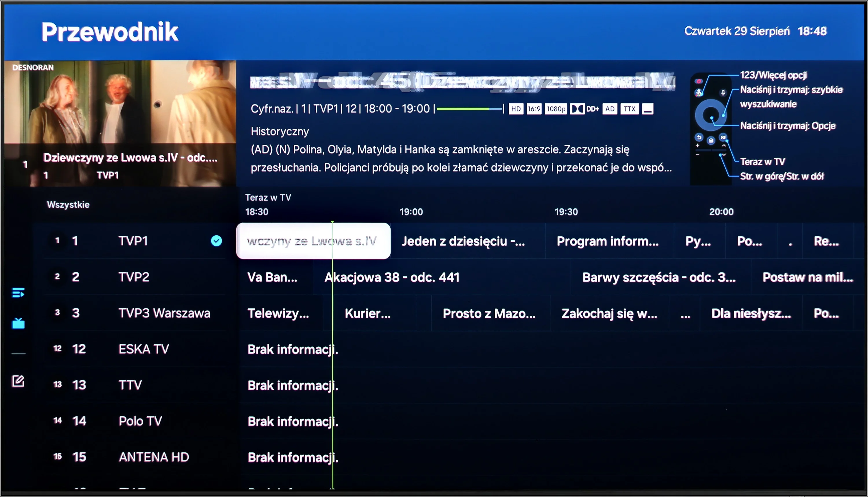
Task: Open the edit channels sidebar icon
Action: [18, 381]
